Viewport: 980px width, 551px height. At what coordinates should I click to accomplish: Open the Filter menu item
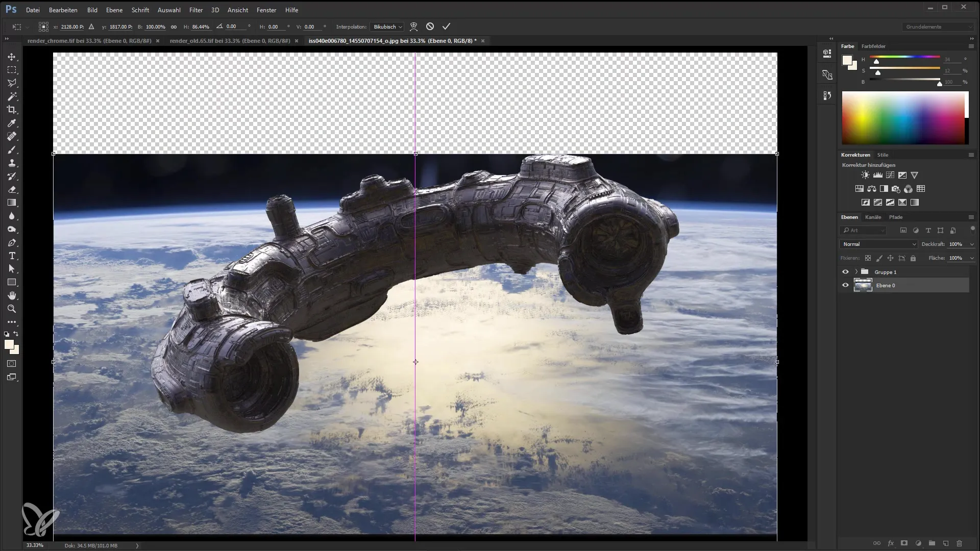pos(196,9)
